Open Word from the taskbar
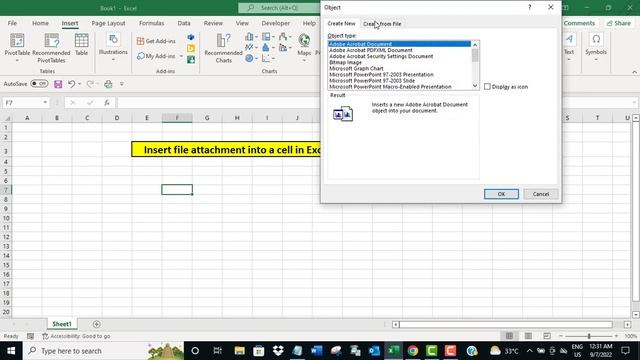This screenshot has width=640, height=360. [x=316, y=351]
